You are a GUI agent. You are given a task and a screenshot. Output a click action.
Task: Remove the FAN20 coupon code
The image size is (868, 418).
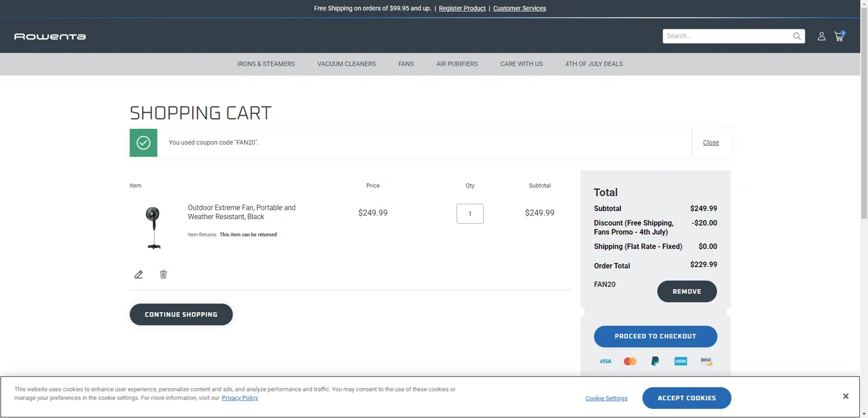pyautogui.click(x=687, y=291)
